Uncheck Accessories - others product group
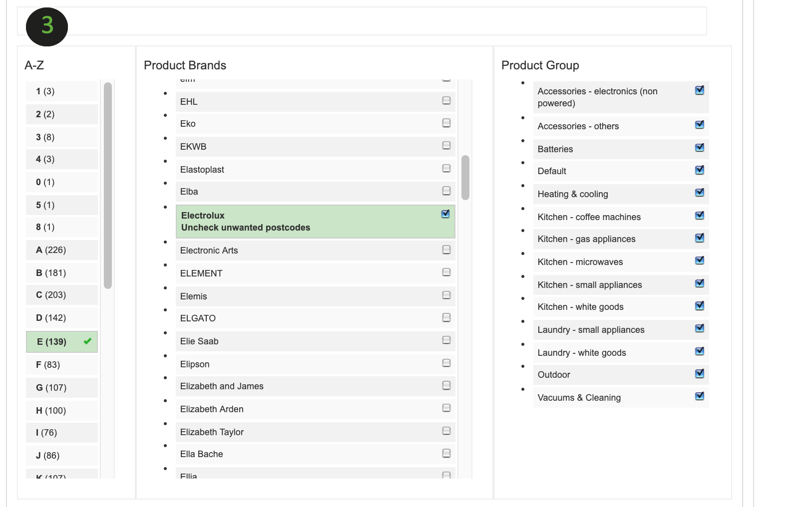 700,125
